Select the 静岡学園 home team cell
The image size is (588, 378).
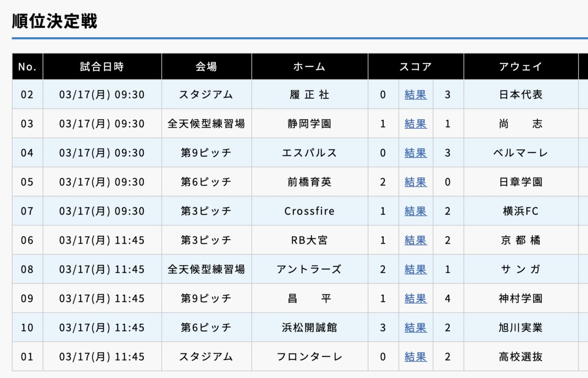tap(310, 124)
